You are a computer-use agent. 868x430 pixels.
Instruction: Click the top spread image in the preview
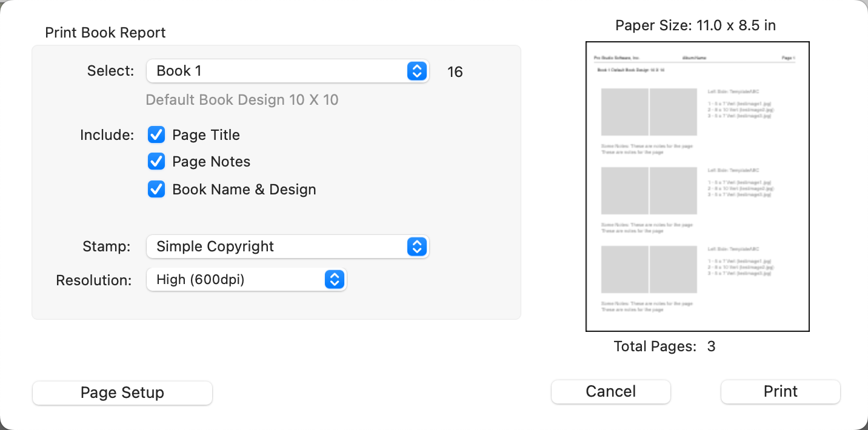(649, 112)
